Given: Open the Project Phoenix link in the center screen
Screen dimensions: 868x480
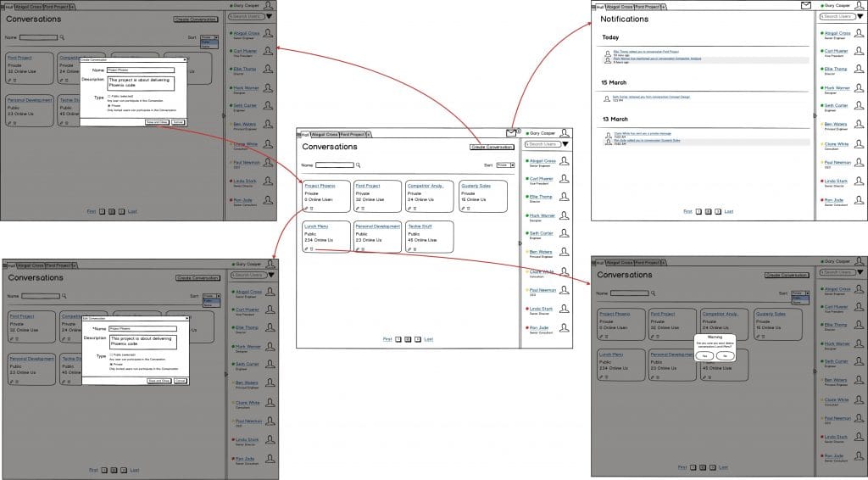Looking at the screenshot, I should [320, 186].
